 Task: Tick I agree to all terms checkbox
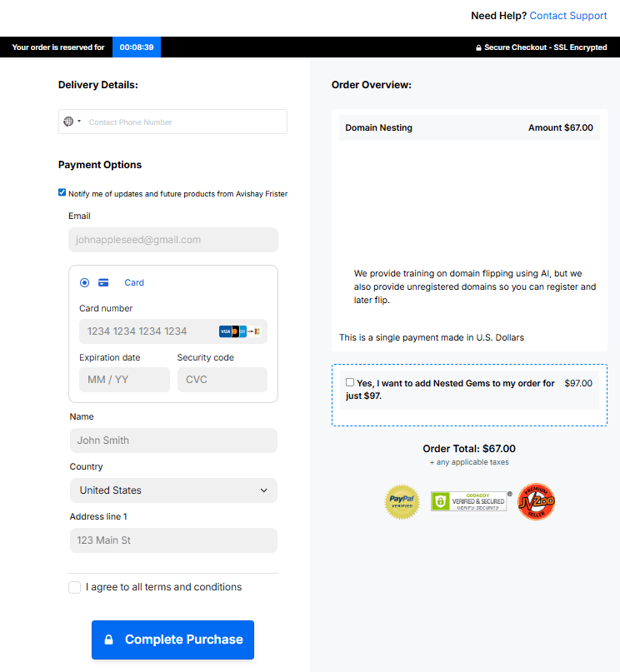click(75, 587)
